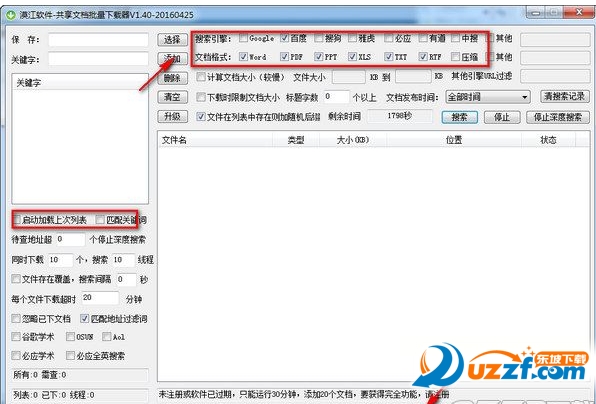Click the 选择 button
The image size is (596, 404).
(x=172, y=40)
